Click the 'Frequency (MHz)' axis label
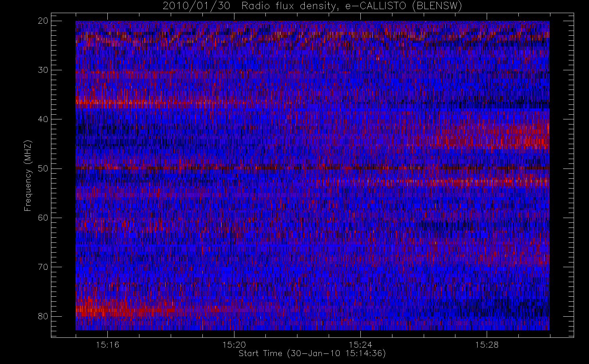This screenshot has width=589, height=364. (28, 175)
